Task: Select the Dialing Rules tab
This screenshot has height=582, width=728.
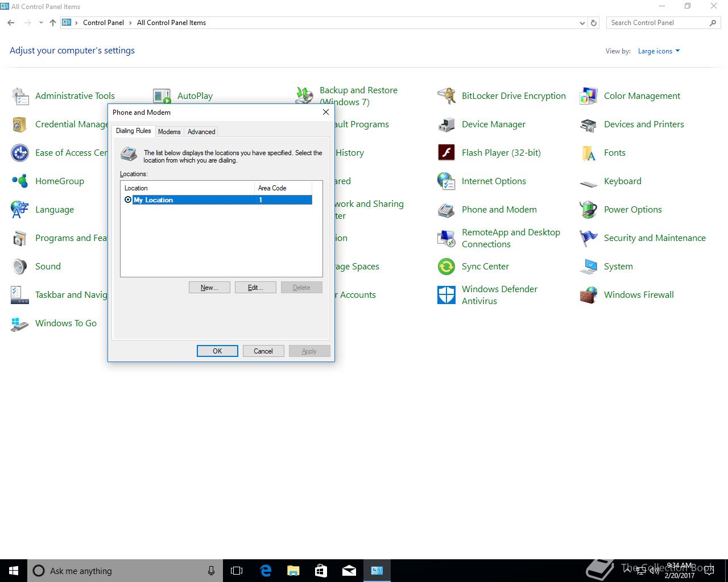Action: coord(134,131)
